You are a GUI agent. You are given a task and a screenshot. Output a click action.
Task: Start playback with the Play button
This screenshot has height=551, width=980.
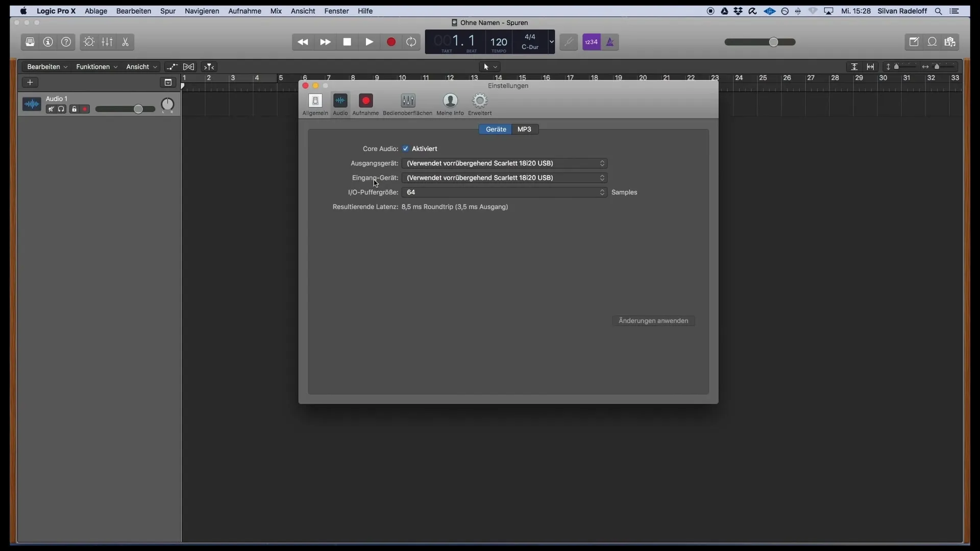click(x=369, y=42)
